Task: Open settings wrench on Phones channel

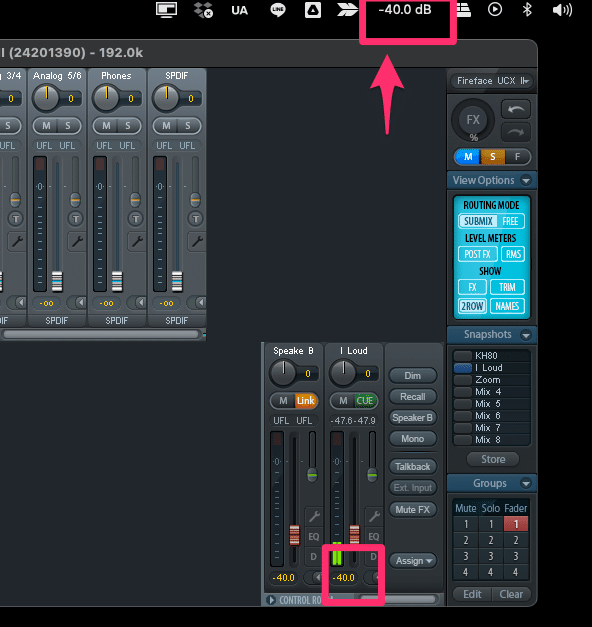Action: click(x=136, y=241)
